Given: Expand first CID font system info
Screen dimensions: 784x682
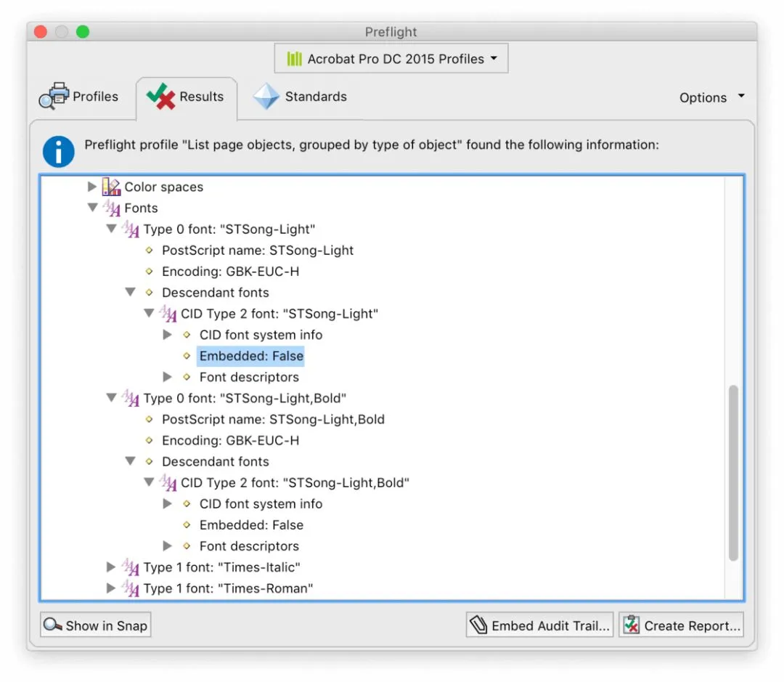Looking at the screenshot, I should [168, 335].
